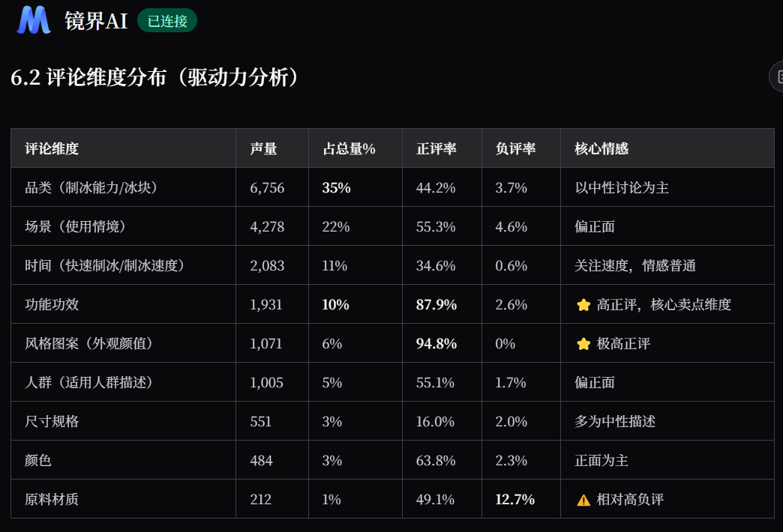This screenshot has height=532, width=783.
Task: Select the 评论维度 column header
Action: point(52,148)
